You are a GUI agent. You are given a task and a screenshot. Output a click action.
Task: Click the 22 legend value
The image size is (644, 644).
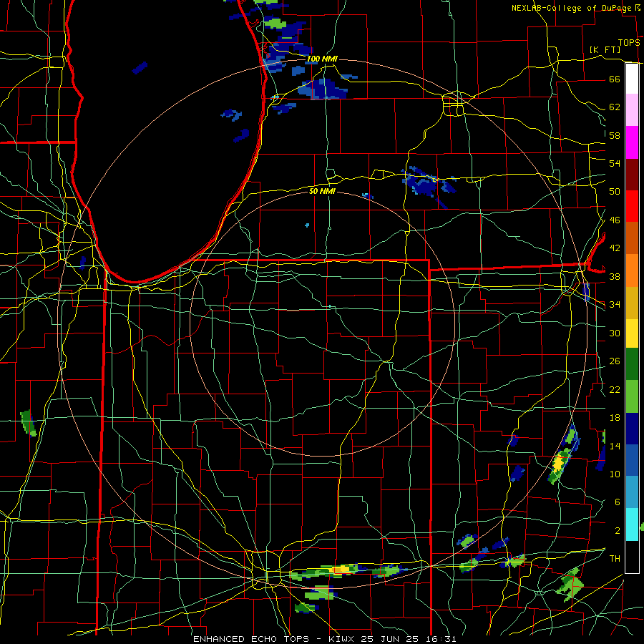[x=615, y=389]
